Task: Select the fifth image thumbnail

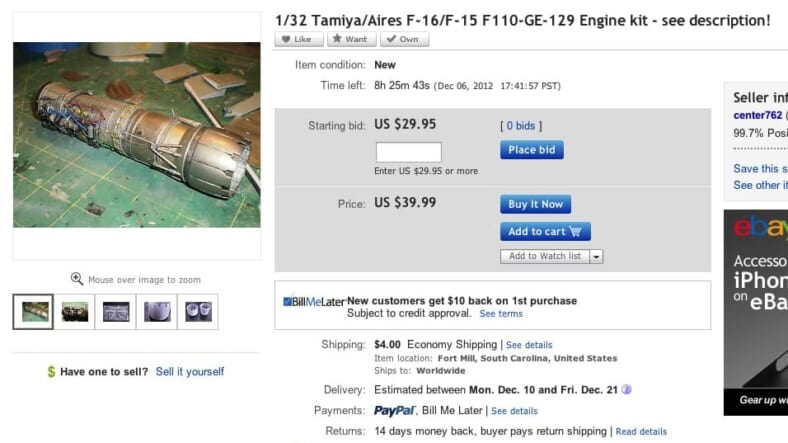Action: [198, 312]
